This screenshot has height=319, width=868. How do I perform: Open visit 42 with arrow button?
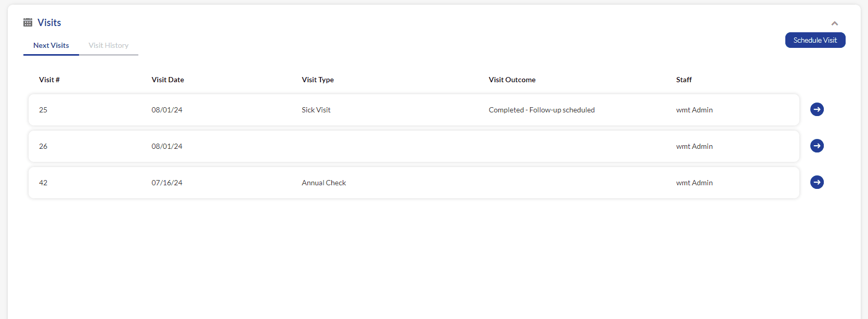(x=817, y=182)
